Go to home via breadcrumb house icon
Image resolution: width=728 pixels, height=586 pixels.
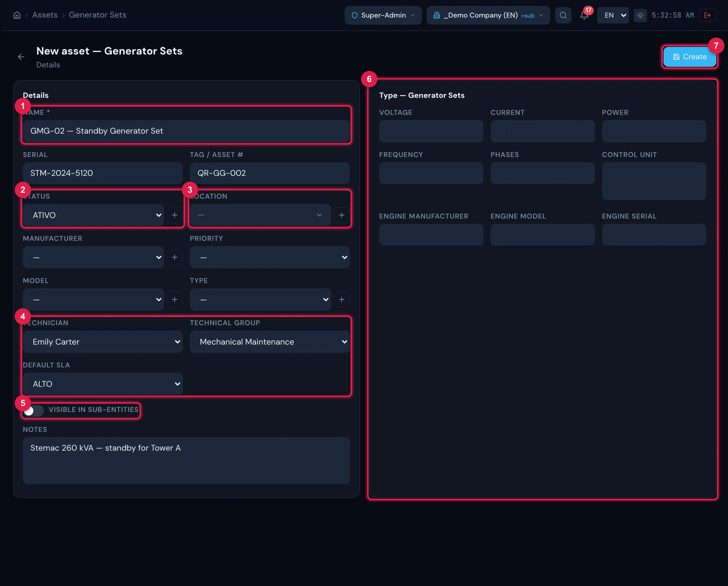tap(17, 15)
